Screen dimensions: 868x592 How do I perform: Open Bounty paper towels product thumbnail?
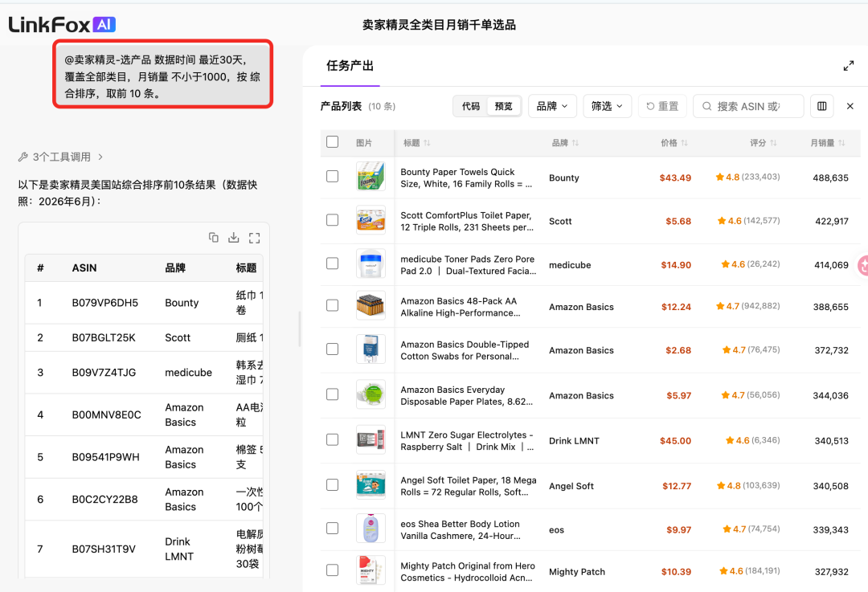click(371, 177)
